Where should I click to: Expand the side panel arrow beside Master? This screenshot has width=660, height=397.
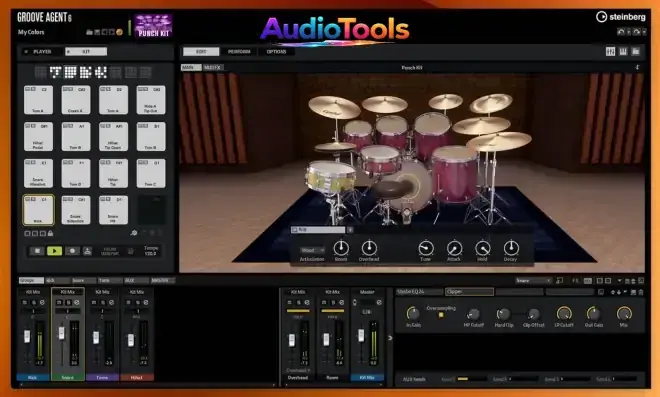tap(390, 338)
